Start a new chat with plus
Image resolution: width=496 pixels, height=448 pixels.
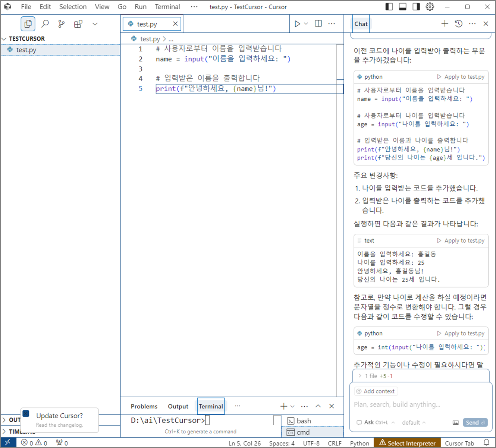tap(445, 23)
